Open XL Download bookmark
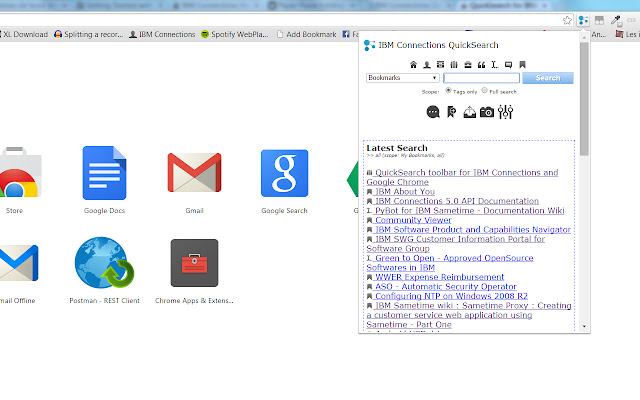The width and height of the screenshot is (640, 400). pos(24,34)
